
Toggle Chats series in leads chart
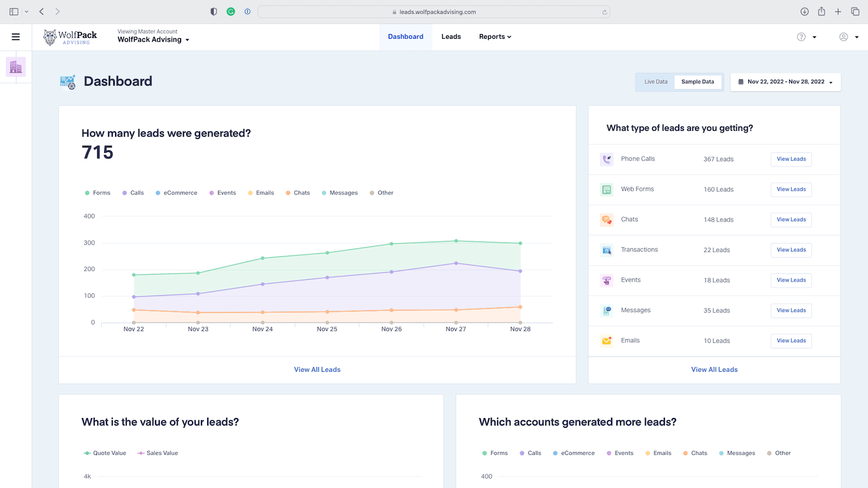coord(297,193)
